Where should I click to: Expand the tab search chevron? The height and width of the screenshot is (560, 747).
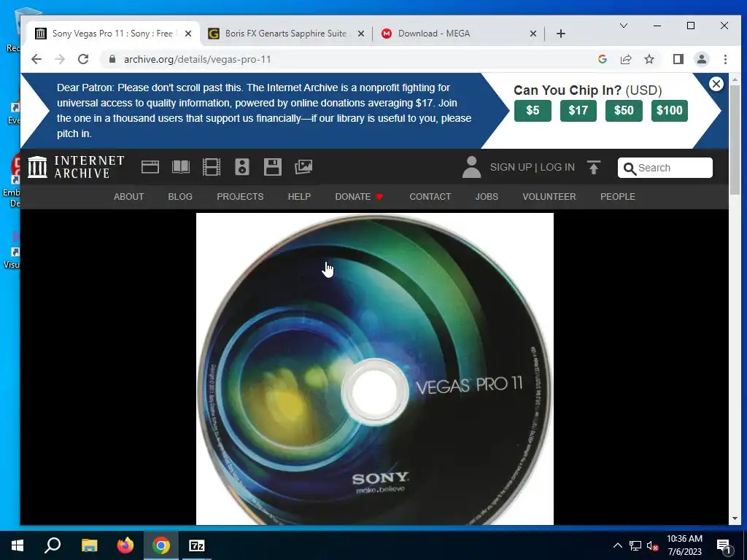(x=623, y=26)
